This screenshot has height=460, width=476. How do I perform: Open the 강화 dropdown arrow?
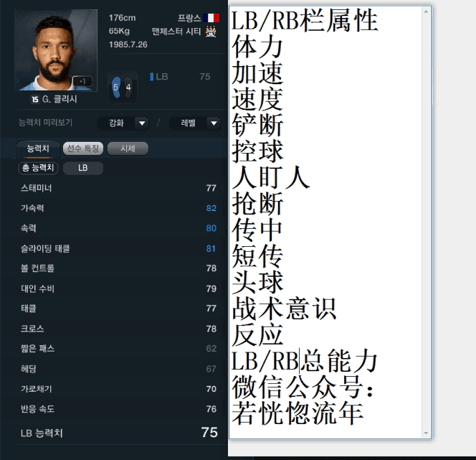click(x=142, y=123)
